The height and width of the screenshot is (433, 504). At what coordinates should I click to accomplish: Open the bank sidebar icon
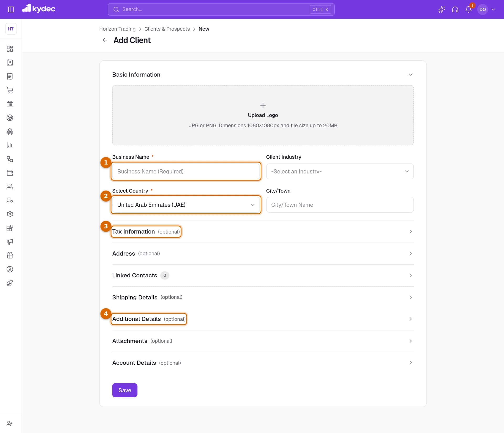click(x=10, y=104)
